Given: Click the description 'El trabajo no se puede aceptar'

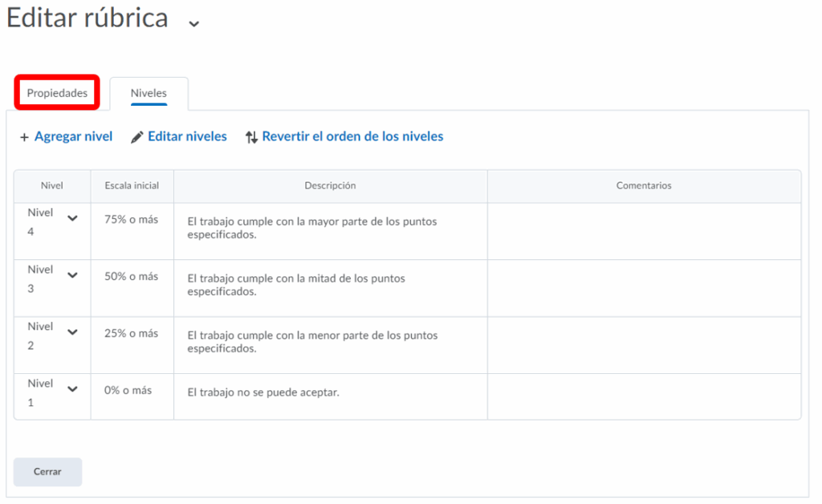Looking at the screenshot, I should [262, 393].
